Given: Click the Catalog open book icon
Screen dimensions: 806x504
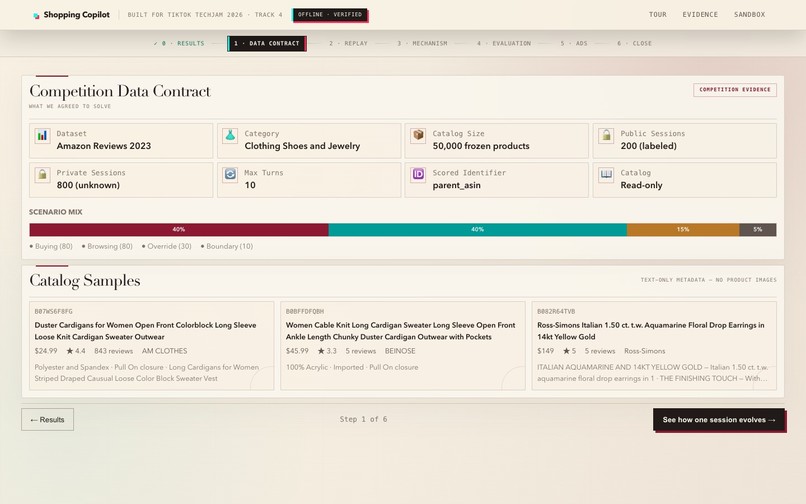Looking at the screenshot, I should (x=606, y=175).
